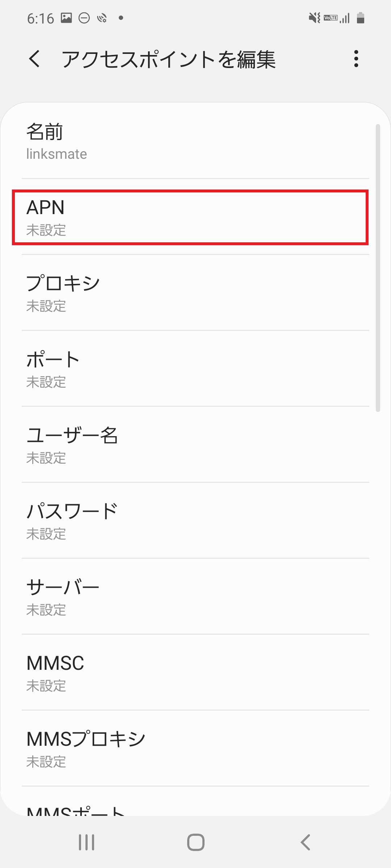Edit the ユーザー名 setting
Screen dimensions: 391x868
195,445
